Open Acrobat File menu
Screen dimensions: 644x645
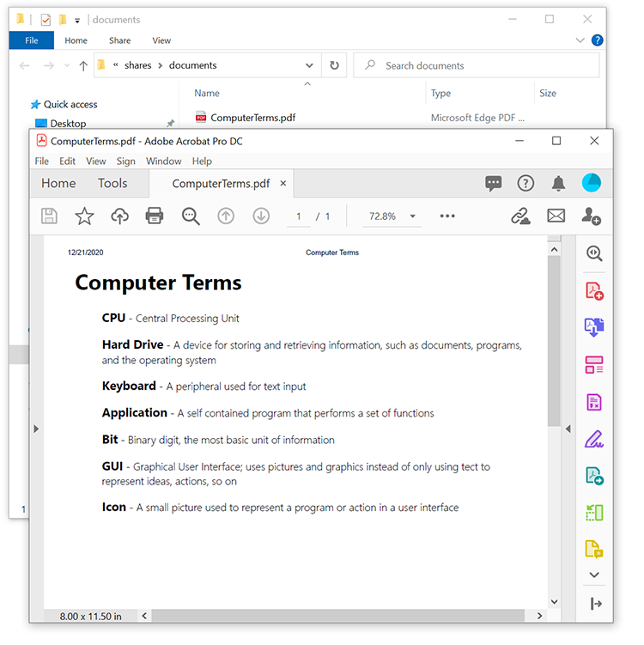(x=42, y=161)
